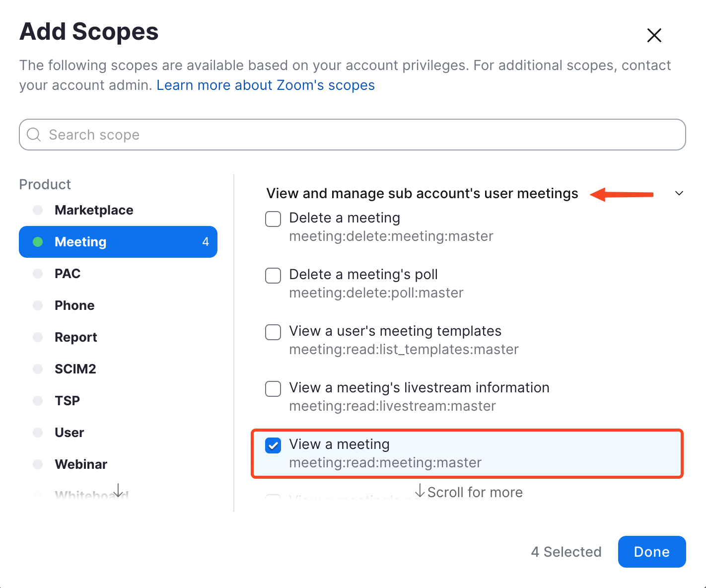Click the meeting:read:meeting:master scope text

pos(385,463)
